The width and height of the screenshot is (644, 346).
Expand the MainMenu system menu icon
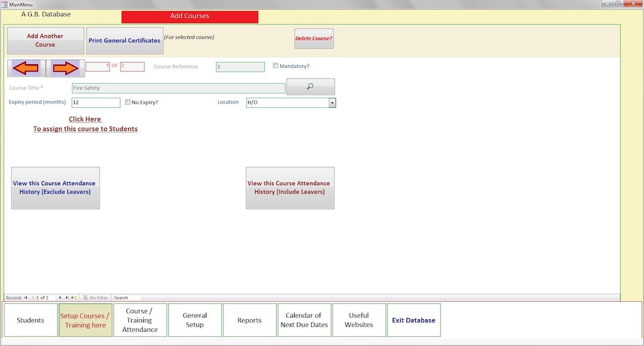pos(4,4)
